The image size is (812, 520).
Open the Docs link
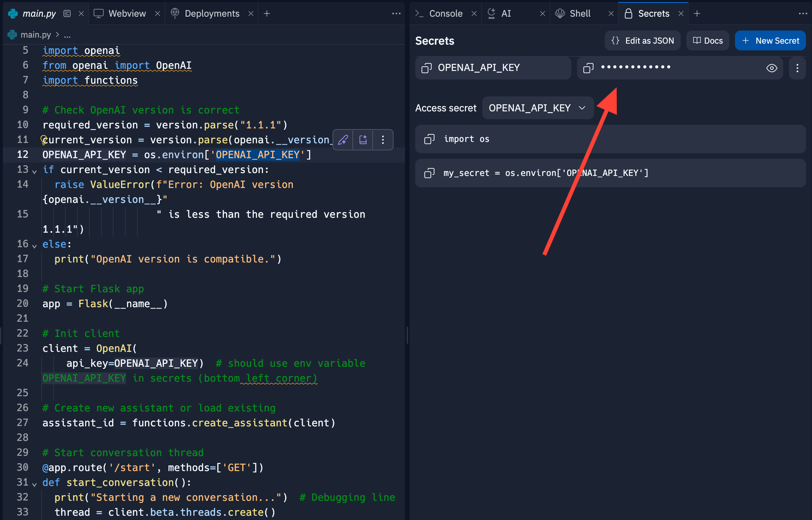(708, 41)
